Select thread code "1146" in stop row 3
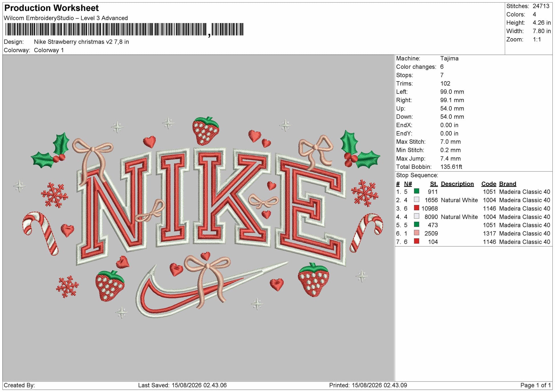This screenshot has width=555, height=392. (489, 208)
